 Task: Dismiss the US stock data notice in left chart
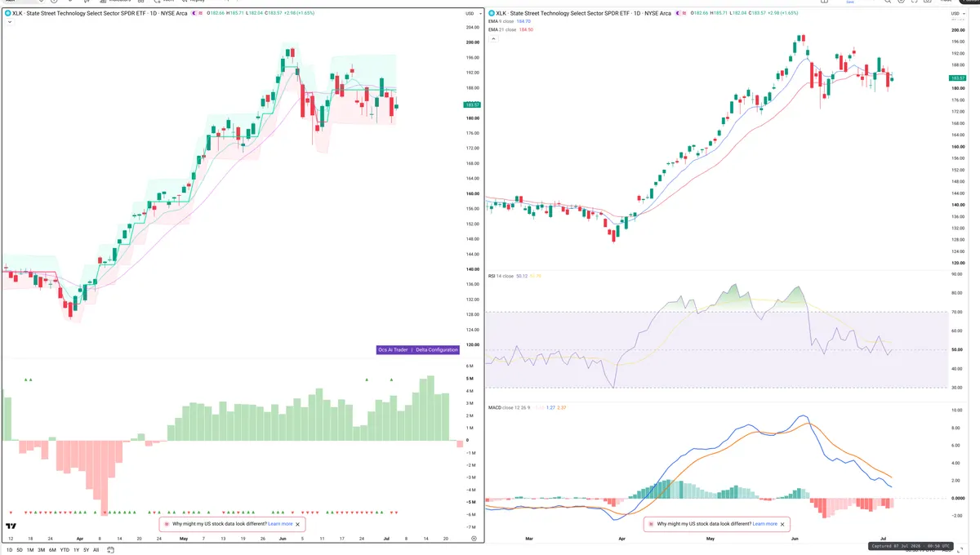[x=298, y=524]
